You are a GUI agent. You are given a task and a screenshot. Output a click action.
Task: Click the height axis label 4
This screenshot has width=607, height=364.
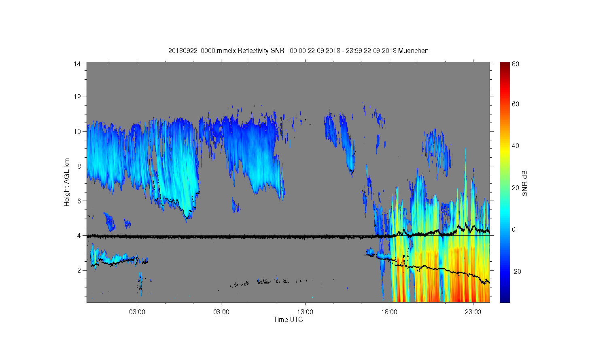(79, 235)
